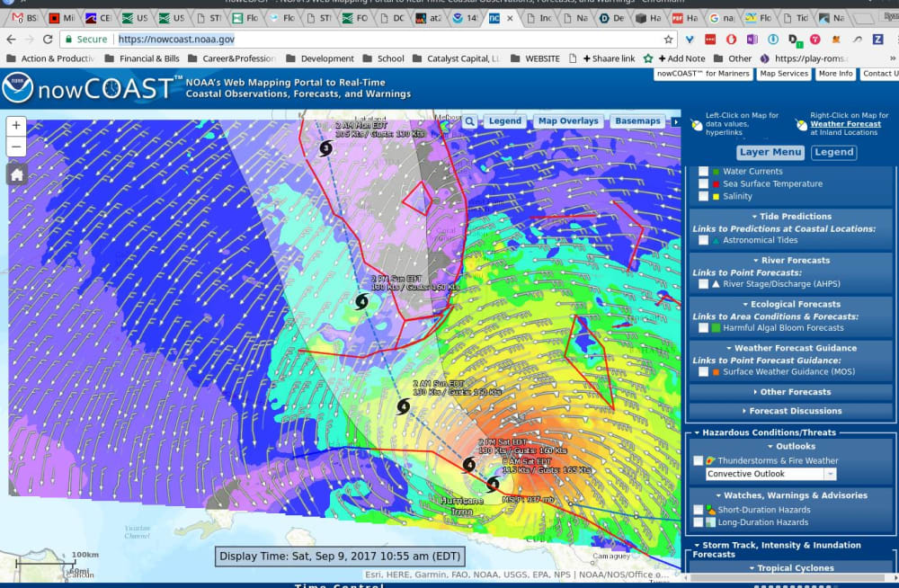The width and height of the screenshot is (899, 588).
Task: Open the Basemaps tab
Action: coord(637,121)
